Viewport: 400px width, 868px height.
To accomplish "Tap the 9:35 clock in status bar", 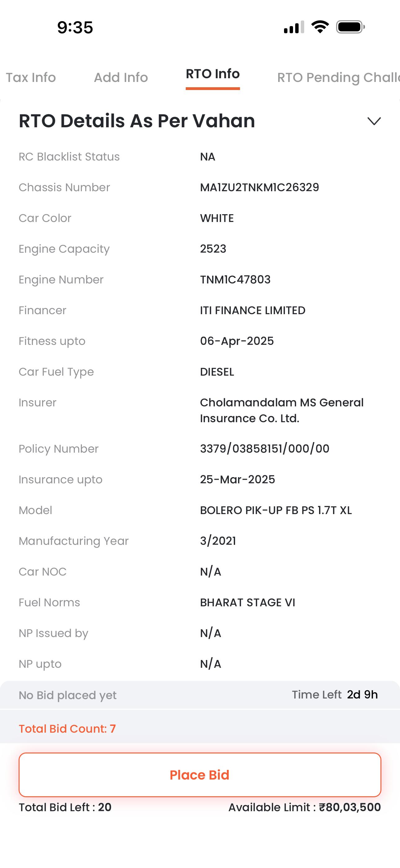I will coord(75,27).
